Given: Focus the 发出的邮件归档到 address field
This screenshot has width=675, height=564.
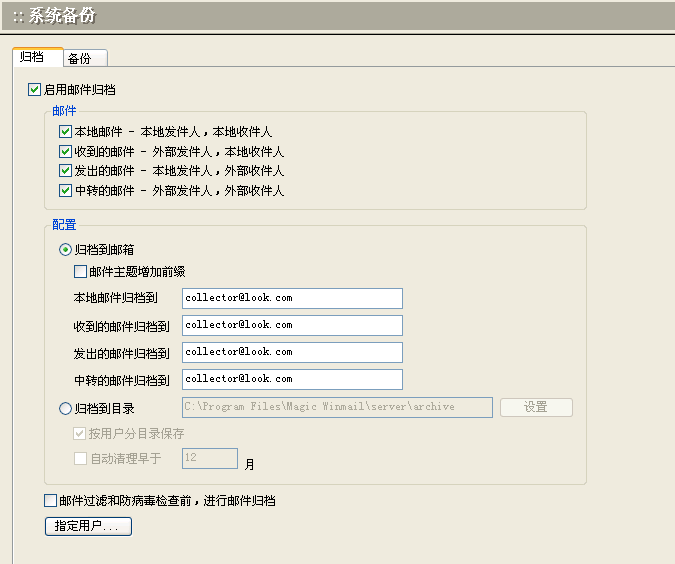Looking at the screenshot, I should (292, 352).
